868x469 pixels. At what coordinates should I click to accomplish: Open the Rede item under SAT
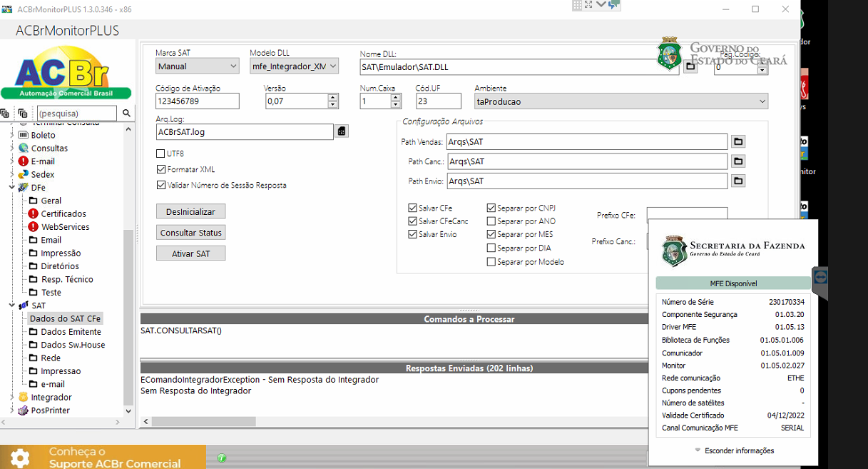coord(51,358)
